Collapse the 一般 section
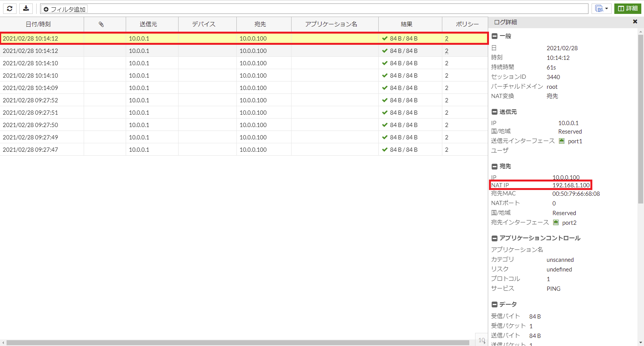This screenshot has height=346, width=644. coord(494,36)
